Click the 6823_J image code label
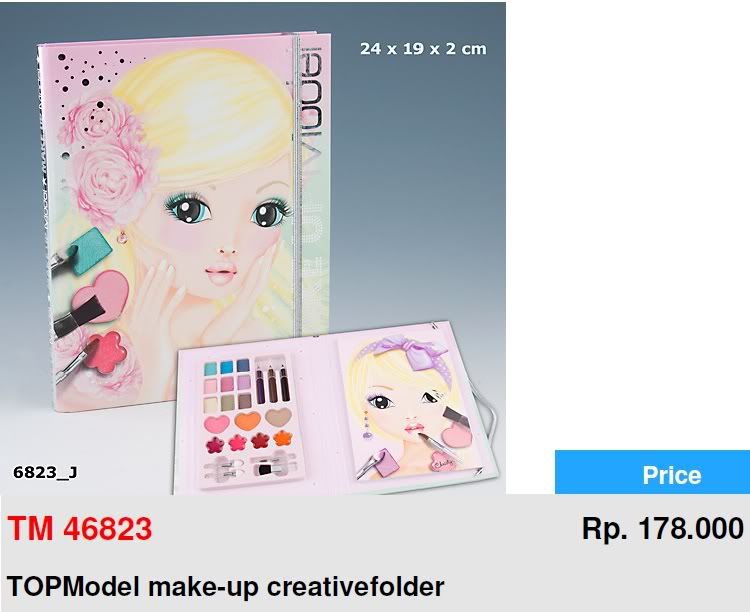This screenshot has height=612, width=750. (45, 473)
